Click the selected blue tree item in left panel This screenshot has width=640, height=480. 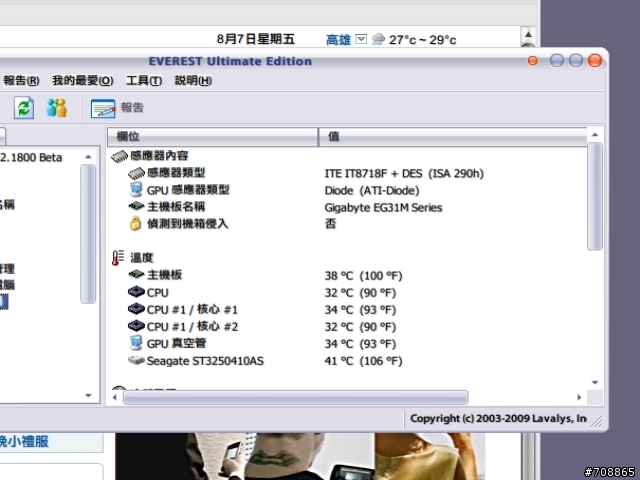[4, 302]
